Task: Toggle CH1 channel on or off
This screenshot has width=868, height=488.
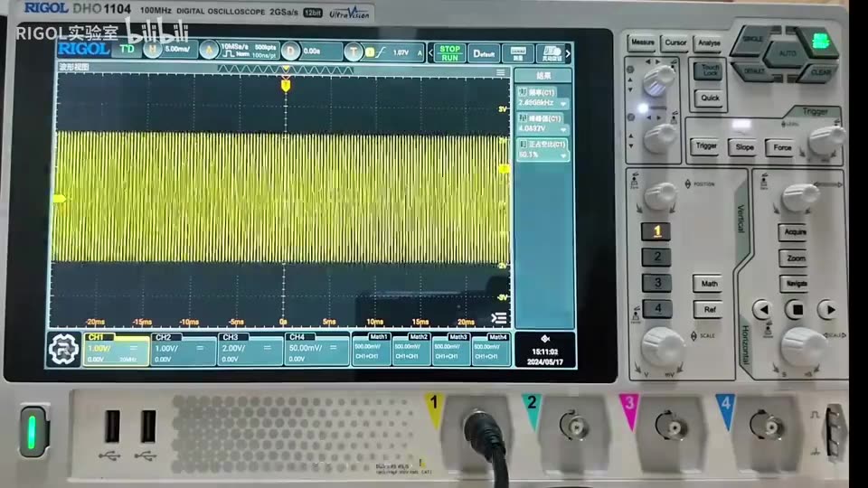Action: (x=117, y=350)
